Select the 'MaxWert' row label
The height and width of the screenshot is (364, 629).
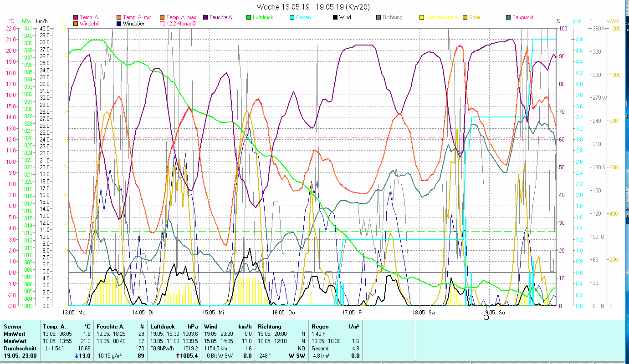tap(15, 341)
